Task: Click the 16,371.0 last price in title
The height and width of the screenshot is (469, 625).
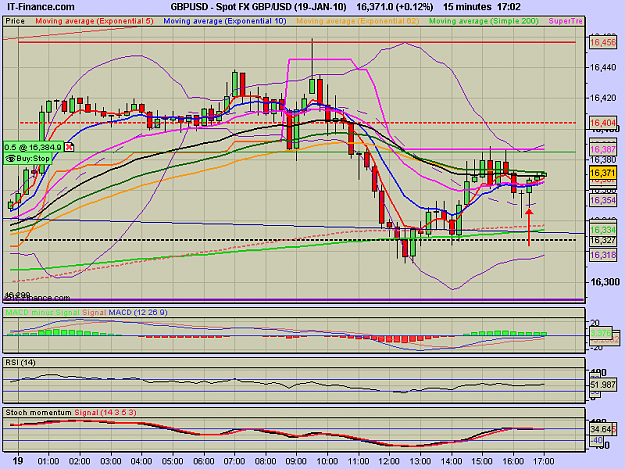Action: click(375, 7)
